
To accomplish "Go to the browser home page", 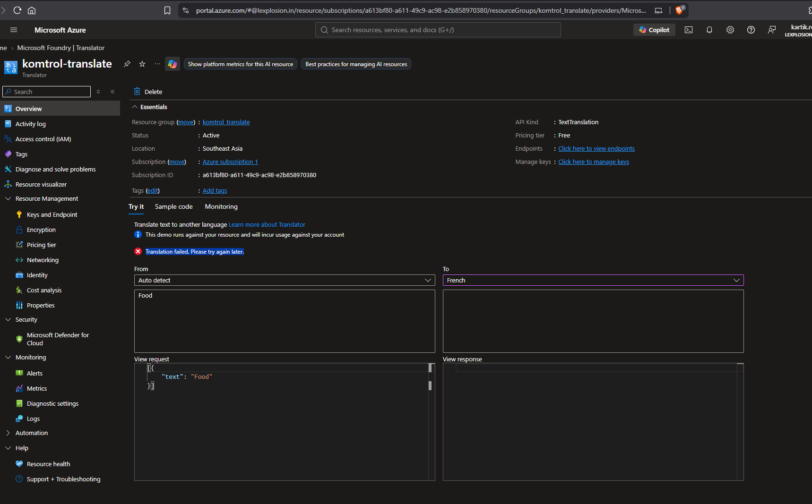I will tap(32, 10).
